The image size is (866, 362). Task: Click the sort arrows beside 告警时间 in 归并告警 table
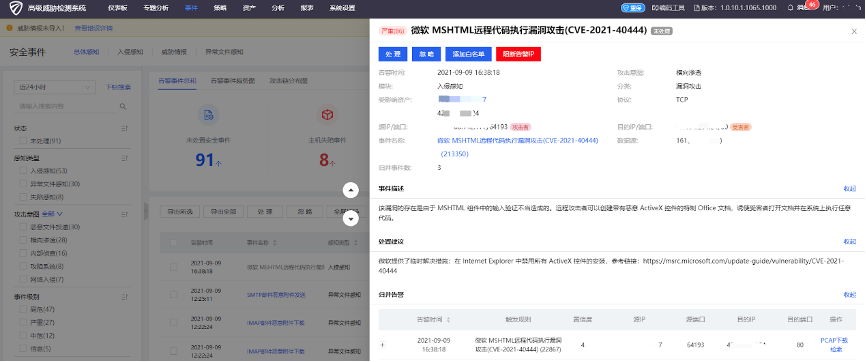pyautogui.click(x=448, y=319)
